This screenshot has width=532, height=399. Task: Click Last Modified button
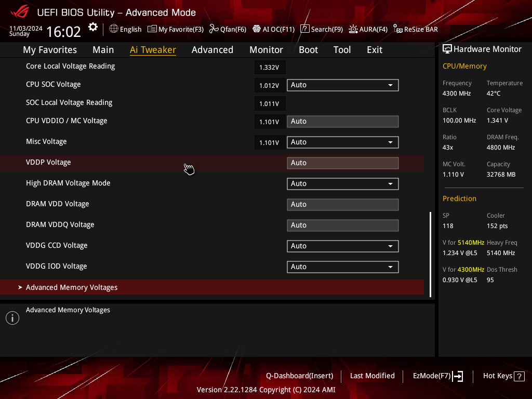(372, 376)
